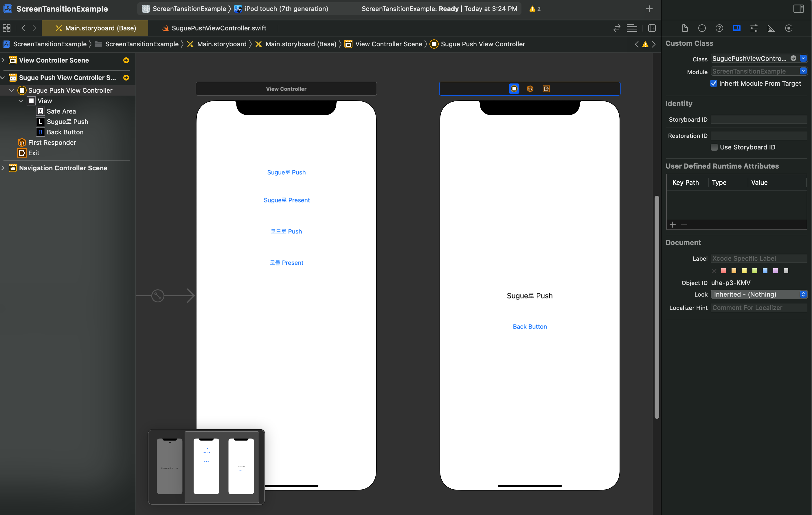Pick the red label color swatch
This screenshot has height=515, width=812.
[x=723, y=270]
